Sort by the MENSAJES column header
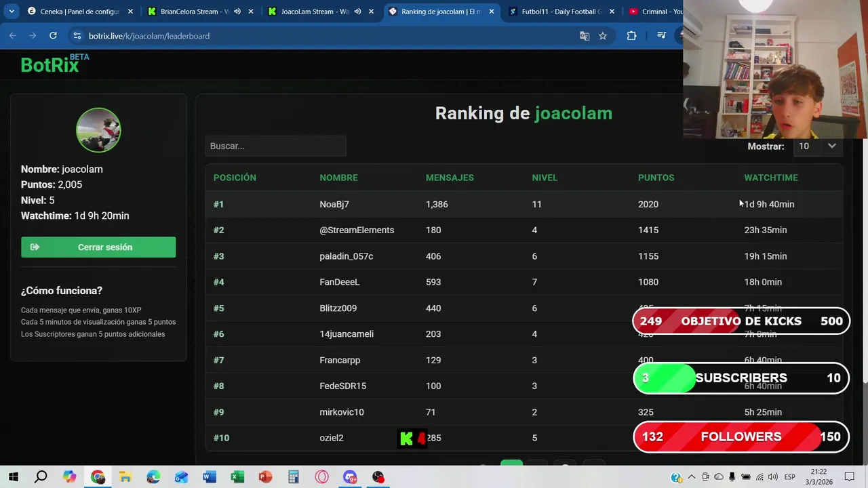The image size is (868, 488). click(x=450, y=178)
